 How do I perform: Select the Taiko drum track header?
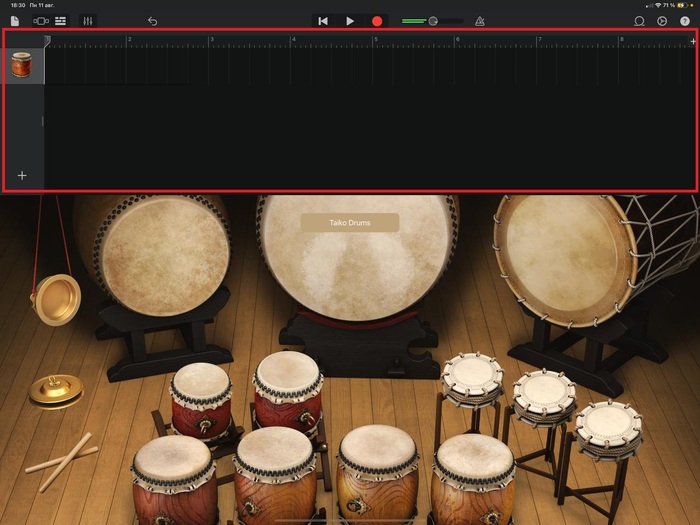point(22,65)
